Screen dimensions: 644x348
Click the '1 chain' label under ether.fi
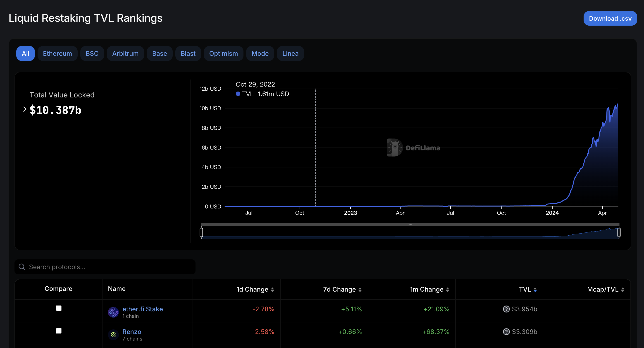coord(131,316)
